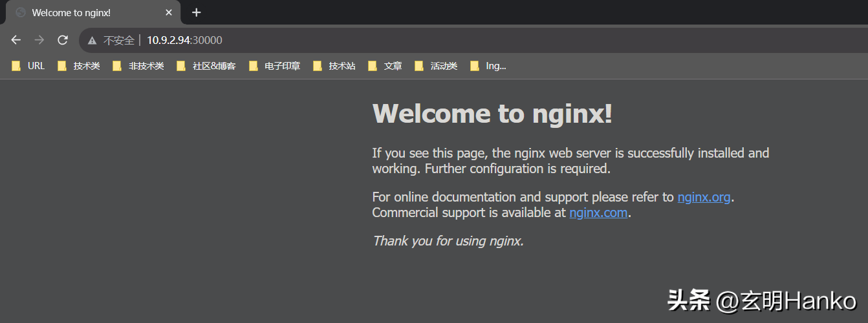Expand the 技术类 bookmark folder
This screenshot has width=868, height=323.
click(79, 66)
